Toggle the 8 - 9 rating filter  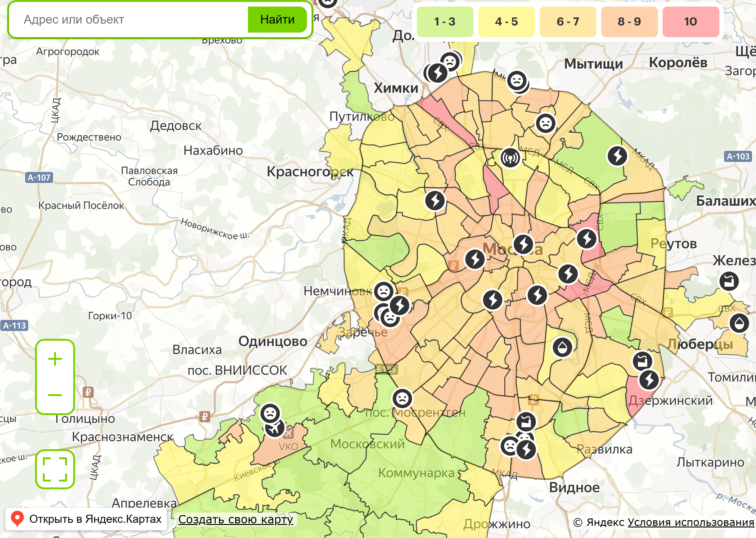629,22
